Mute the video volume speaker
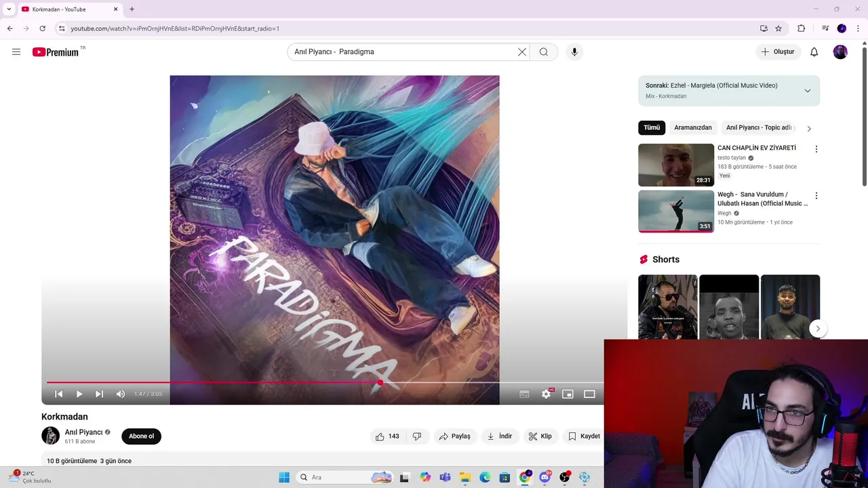This screenshot has height=488, width=868. [121, 394]
